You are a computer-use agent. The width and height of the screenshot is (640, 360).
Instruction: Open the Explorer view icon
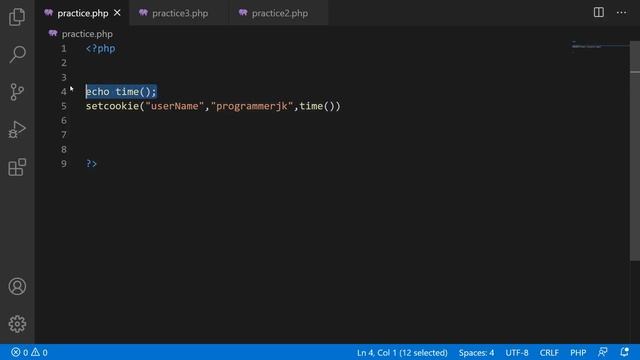click(x=17, y=17)
